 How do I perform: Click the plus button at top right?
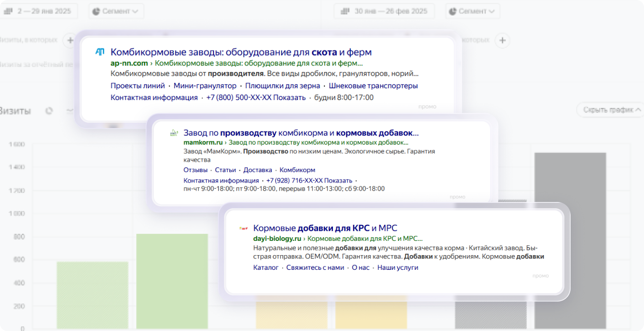pos(502,41)
